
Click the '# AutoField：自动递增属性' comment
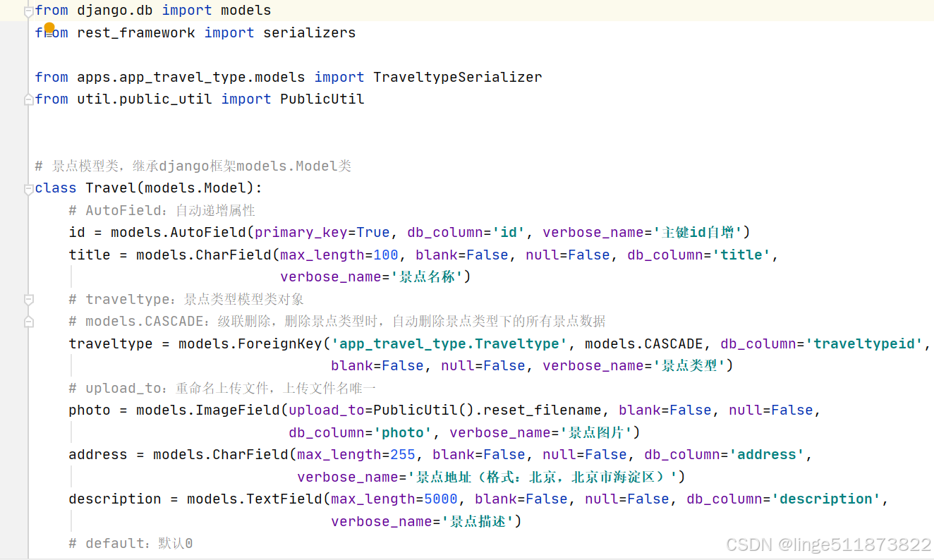pyautogui.click(x=162, y=211)
